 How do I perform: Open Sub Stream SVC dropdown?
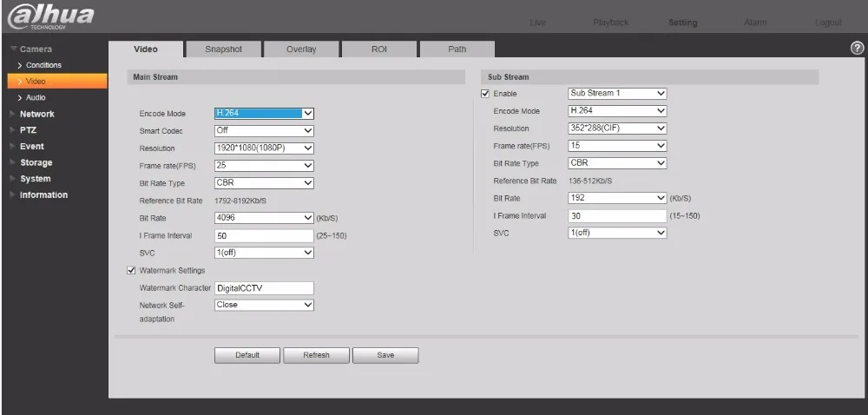tap(617, 233)
